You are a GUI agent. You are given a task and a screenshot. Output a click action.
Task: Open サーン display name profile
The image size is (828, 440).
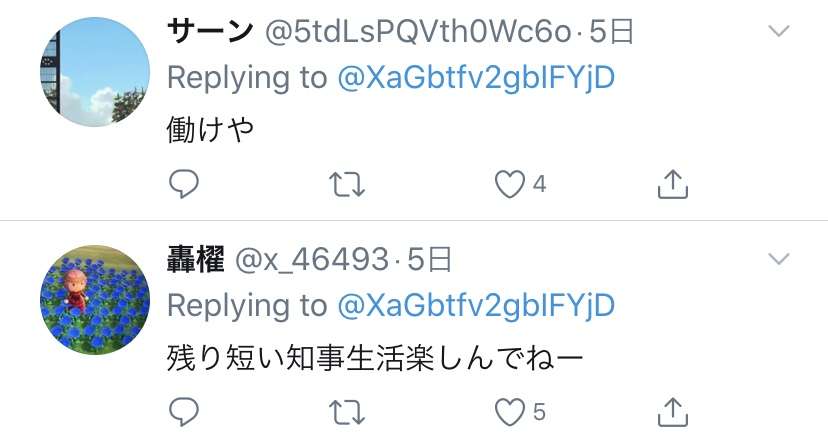(x=210, y=32)
